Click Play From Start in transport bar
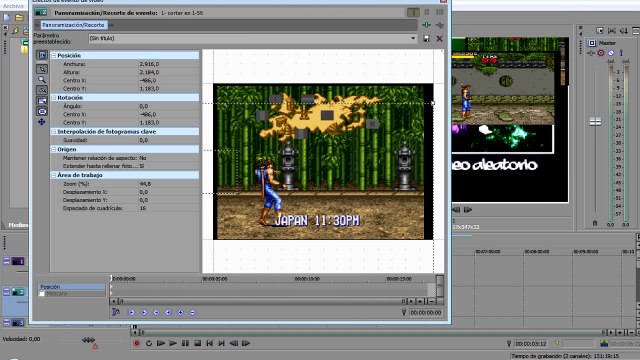 [x=161, y=343]
